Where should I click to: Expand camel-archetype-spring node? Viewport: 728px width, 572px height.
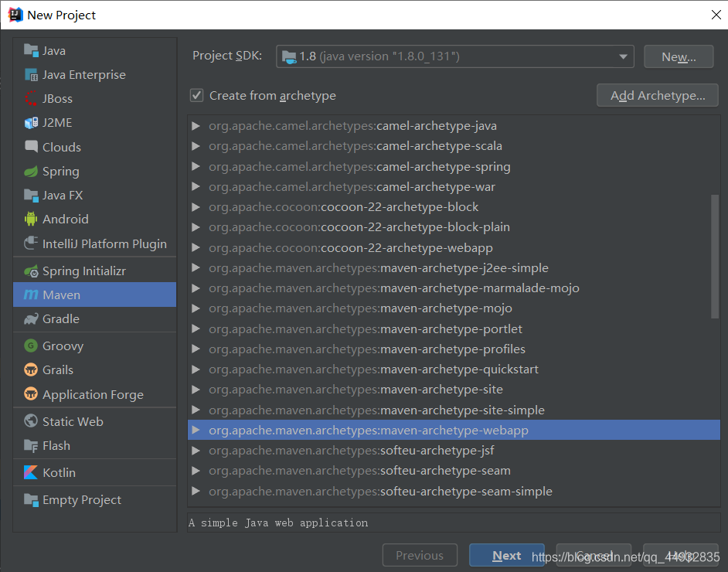pyautogui.click(x=196, y=166)
